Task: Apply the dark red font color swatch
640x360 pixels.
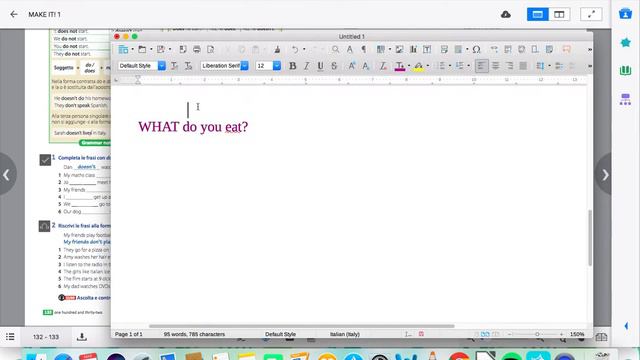Action: [400, 66]
